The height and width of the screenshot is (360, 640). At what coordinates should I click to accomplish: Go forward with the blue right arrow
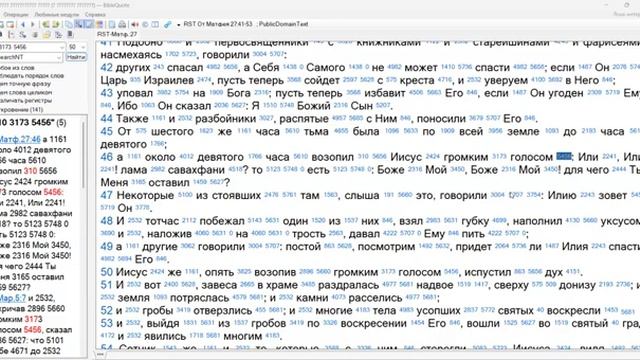coord(33,24)
